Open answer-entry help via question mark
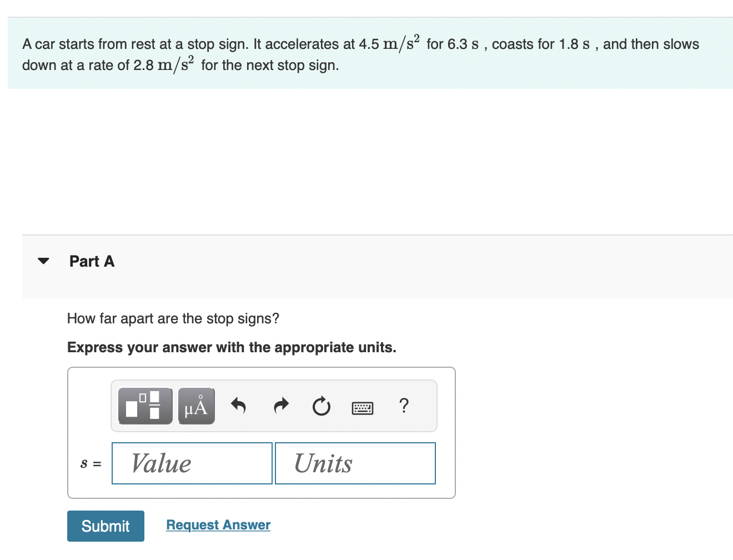 pos(404,406)
